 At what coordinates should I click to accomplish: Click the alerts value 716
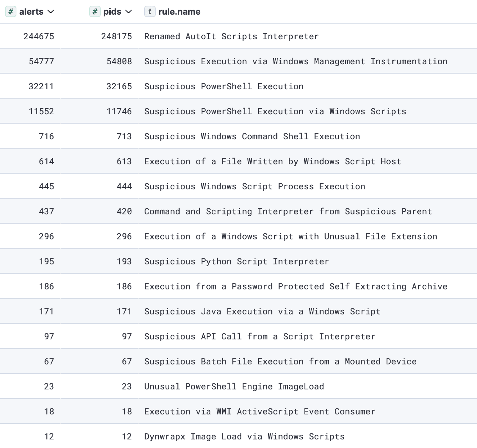click(46, 136)
